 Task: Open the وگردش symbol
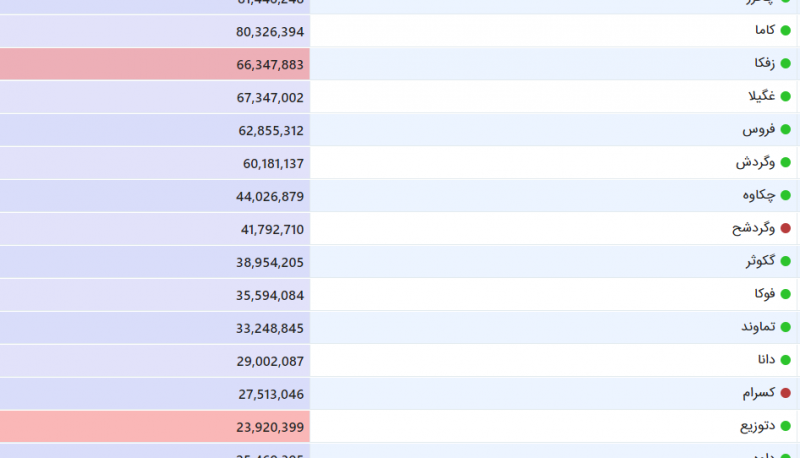coord(755,162)
